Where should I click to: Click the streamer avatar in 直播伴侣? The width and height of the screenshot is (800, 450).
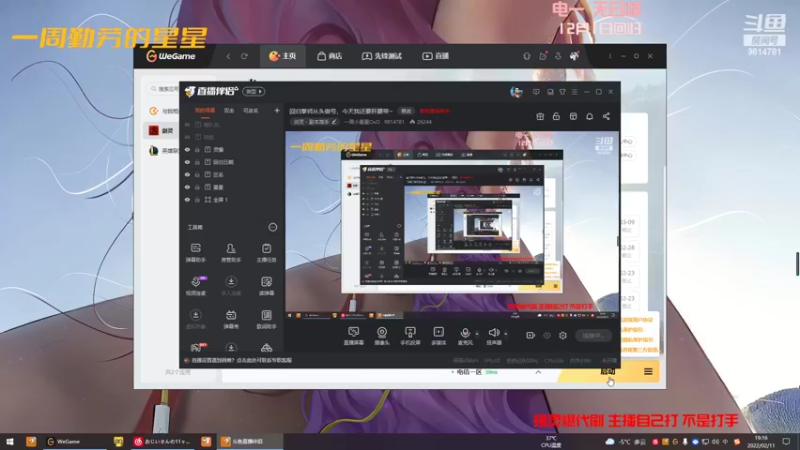tap(516, 92)
